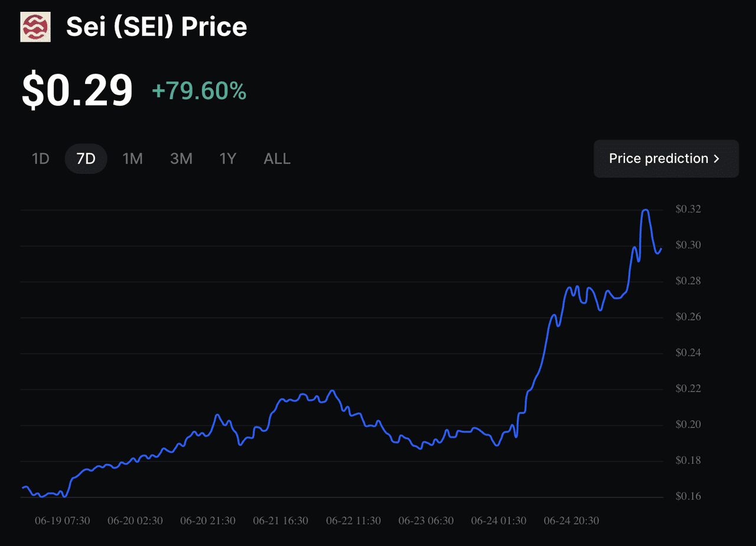Screen dimensions: 756x546
Task: Switch to the 3M chart view
Action: click(x=181, y=159)
